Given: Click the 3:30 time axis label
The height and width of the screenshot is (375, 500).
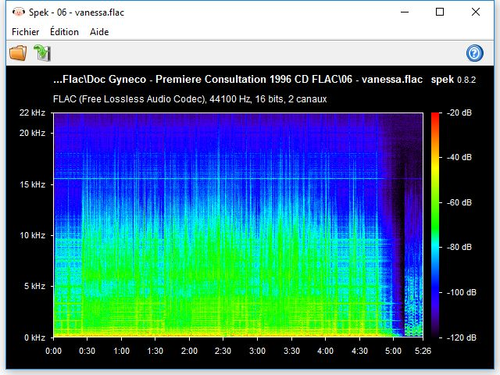Looking at the screenshot, I should tap(292, 351).
